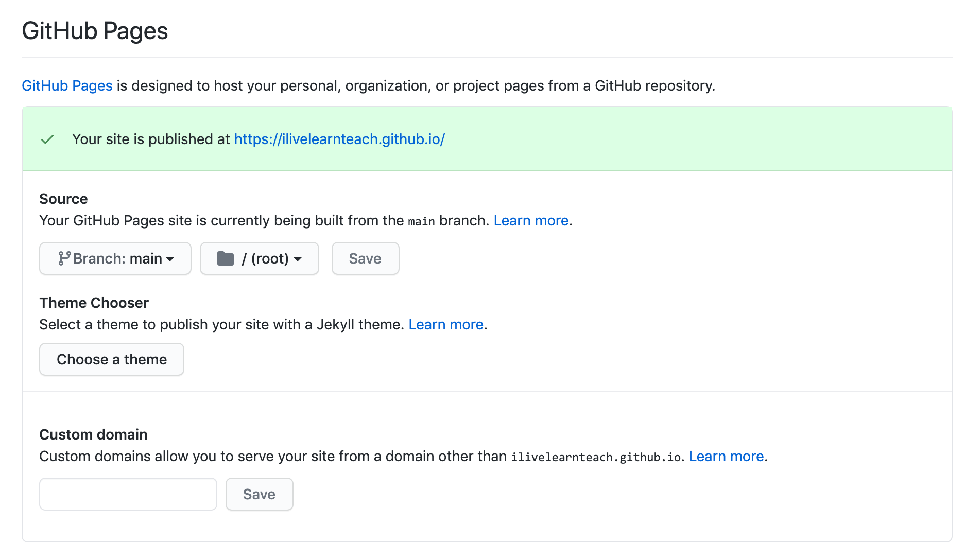
Task: Expand the / (root) folder dropdown
Action: tap(260, 258)
